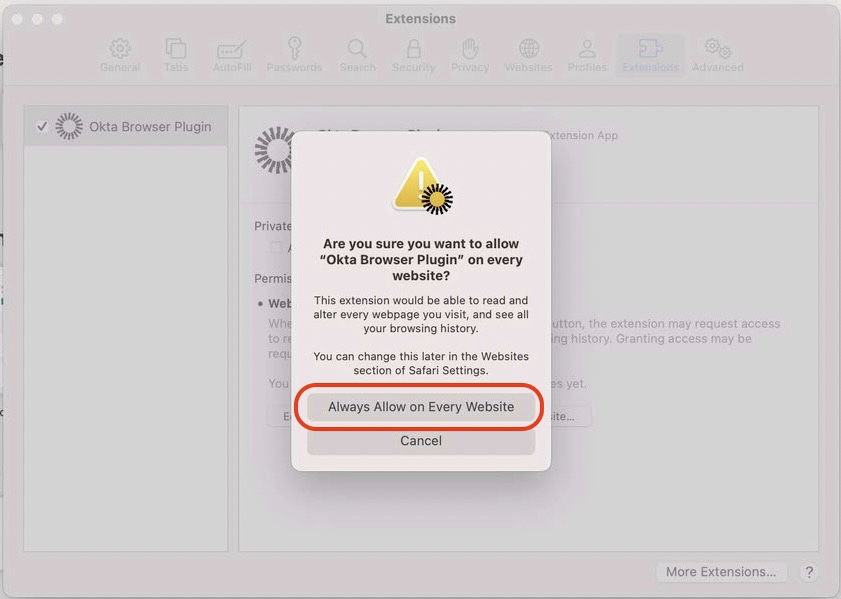Click the dialog heading about allowing Okta
This screenshot has height=599, width=841.
(421, 260)
